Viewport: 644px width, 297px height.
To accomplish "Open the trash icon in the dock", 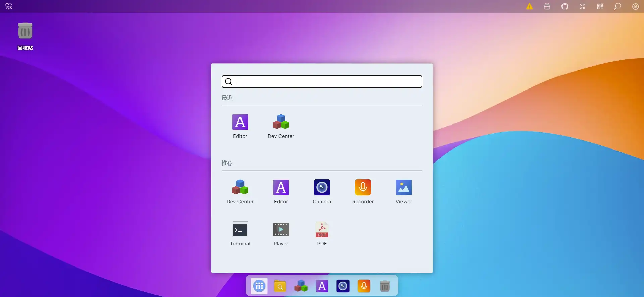I will pyautogui.click(x=385, y=286).
